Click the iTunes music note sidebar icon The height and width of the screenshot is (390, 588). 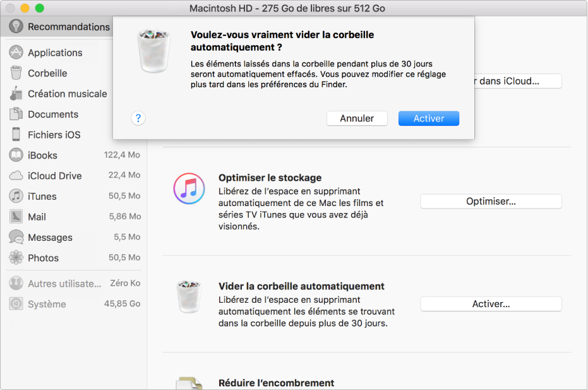click(x=16, y=195)
